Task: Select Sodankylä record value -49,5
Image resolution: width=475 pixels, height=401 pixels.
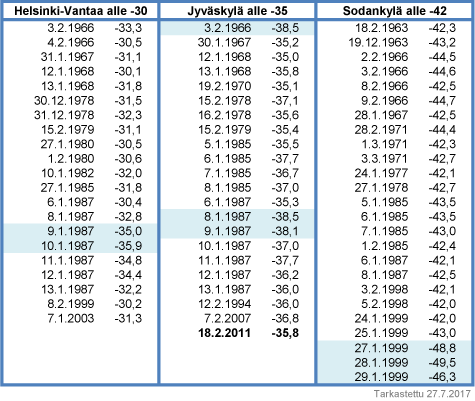Action: coord(442,362)
